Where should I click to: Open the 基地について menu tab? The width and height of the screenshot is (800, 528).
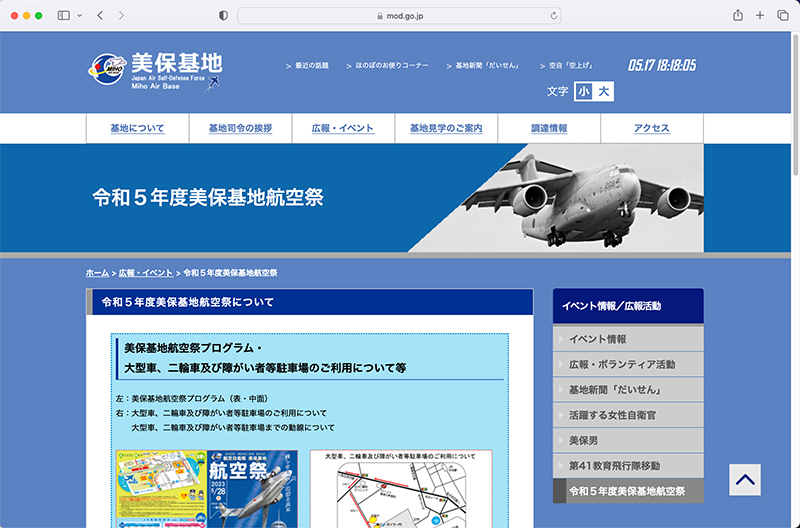coord(138,128)
